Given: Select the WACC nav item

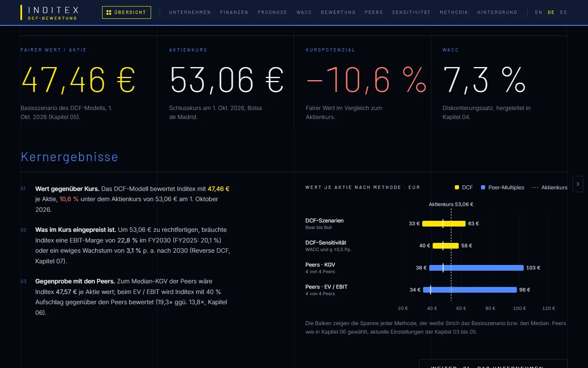Looking at the screenshot, I should coord(304,12).
